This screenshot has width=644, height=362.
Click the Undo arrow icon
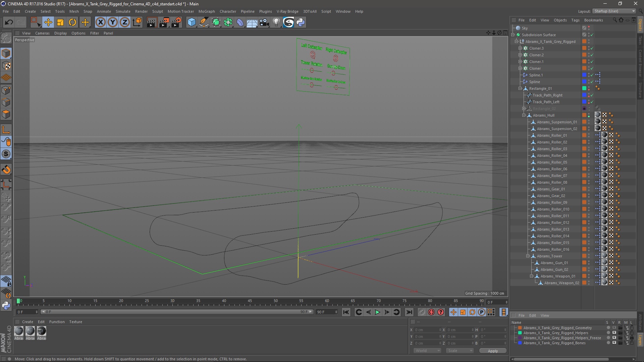point(9,22)
